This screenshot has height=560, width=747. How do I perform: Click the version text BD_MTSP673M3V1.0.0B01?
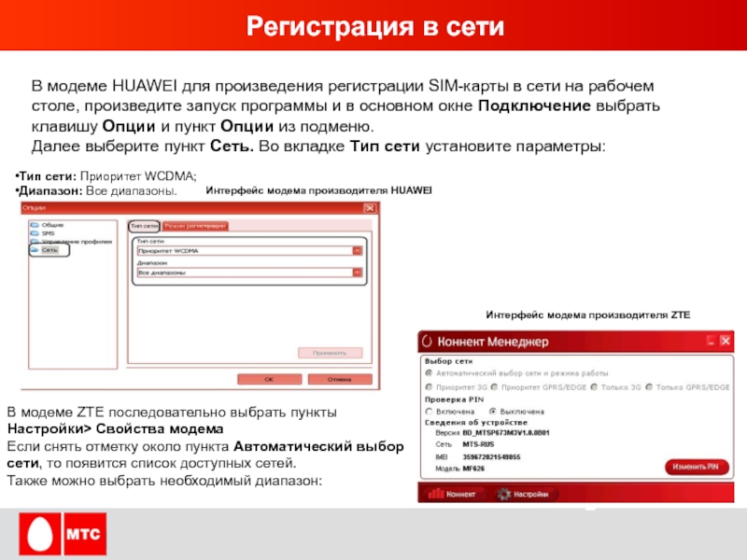(506, 433)
